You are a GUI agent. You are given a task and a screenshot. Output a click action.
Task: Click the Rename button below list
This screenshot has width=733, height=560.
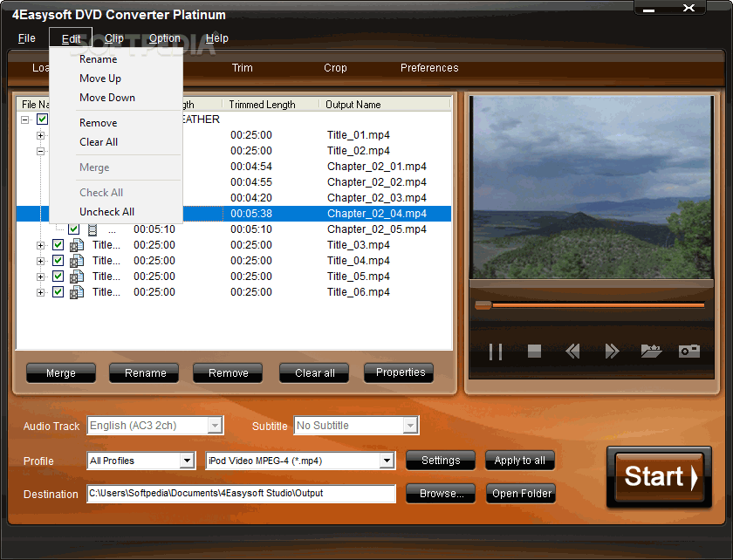tap(146, 373)
